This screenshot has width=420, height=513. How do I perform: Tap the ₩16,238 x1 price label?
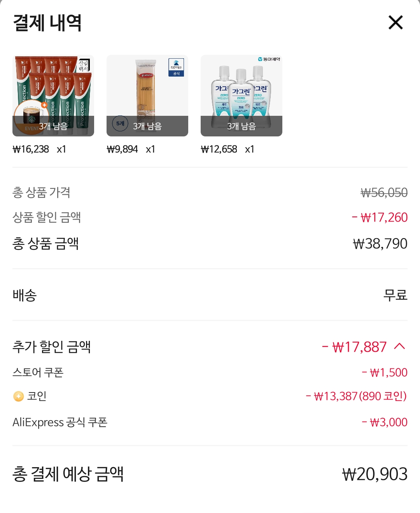pyautogui.click(x=39, y=149)
